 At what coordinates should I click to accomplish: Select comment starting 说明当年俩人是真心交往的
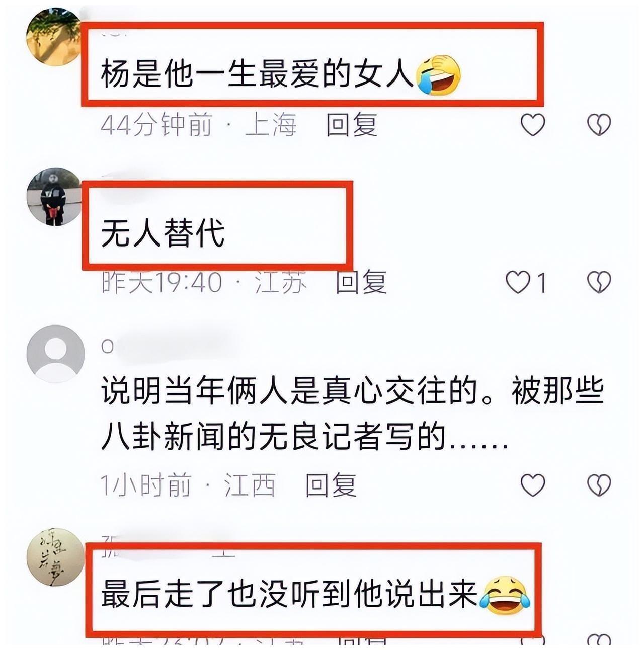click(x=352, y=415)
